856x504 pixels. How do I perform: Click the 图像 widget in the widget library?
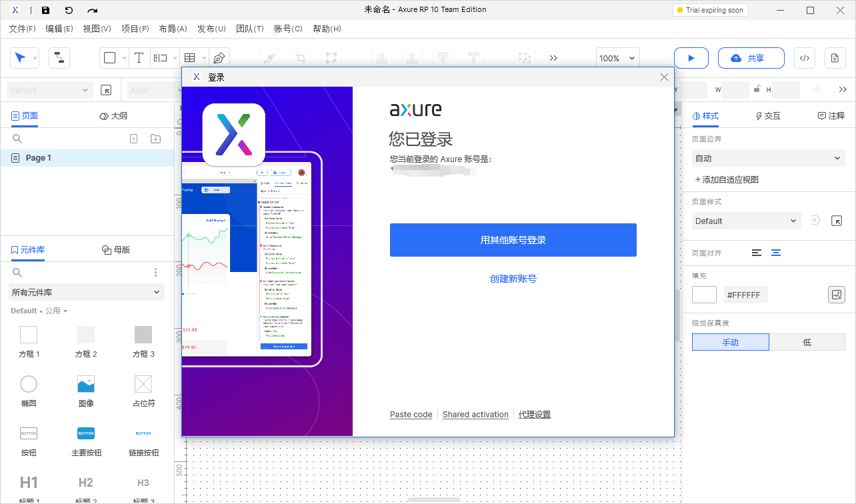(x=86, y=384)
